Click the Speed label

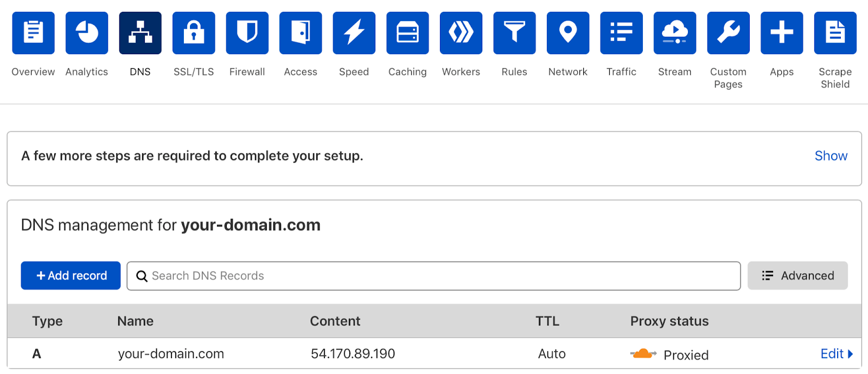tap(354, 72)
